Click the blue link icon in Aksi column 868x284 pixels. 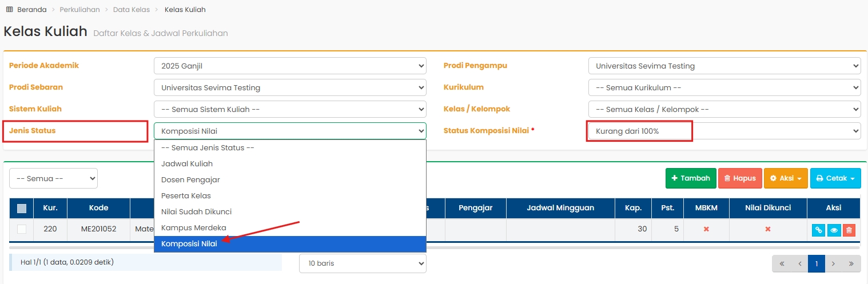point(818,230)
